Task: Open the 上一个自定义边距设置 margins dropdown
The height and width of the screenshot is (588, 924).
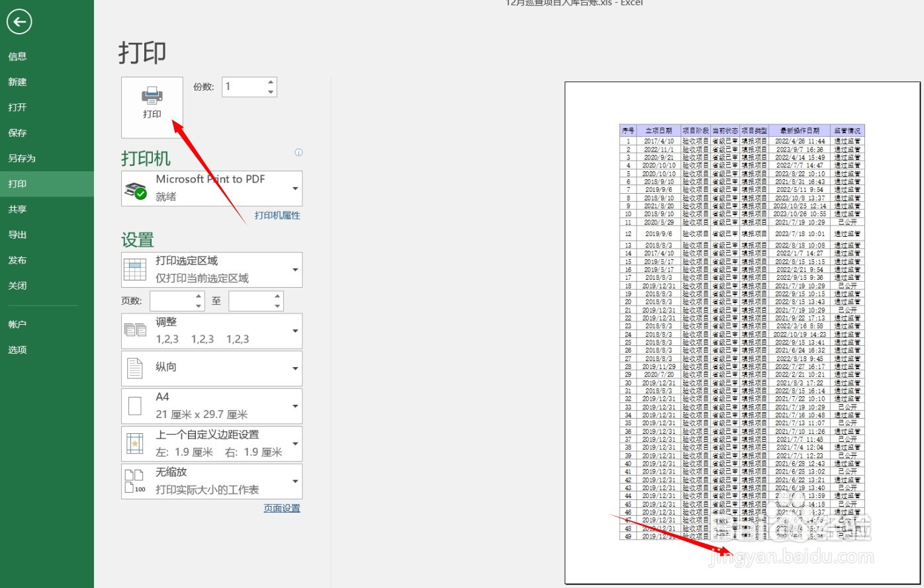Action: [212, 444]
